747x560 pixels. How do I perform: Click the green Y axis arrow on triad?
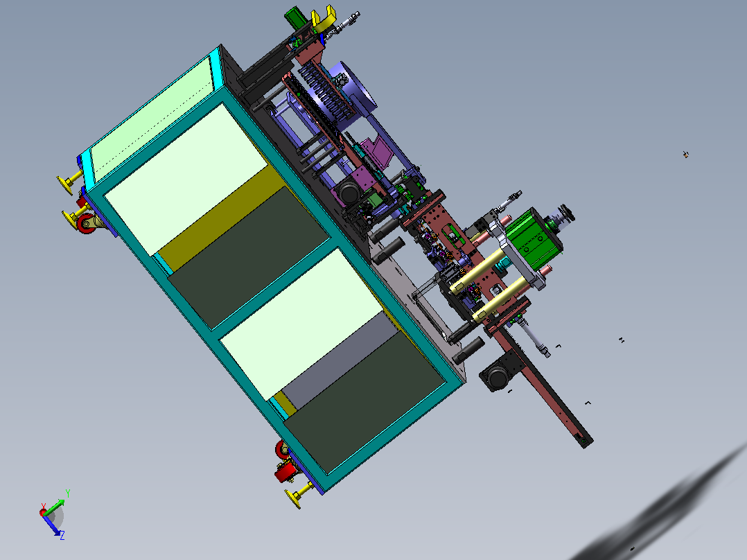(x=55, y=506)
